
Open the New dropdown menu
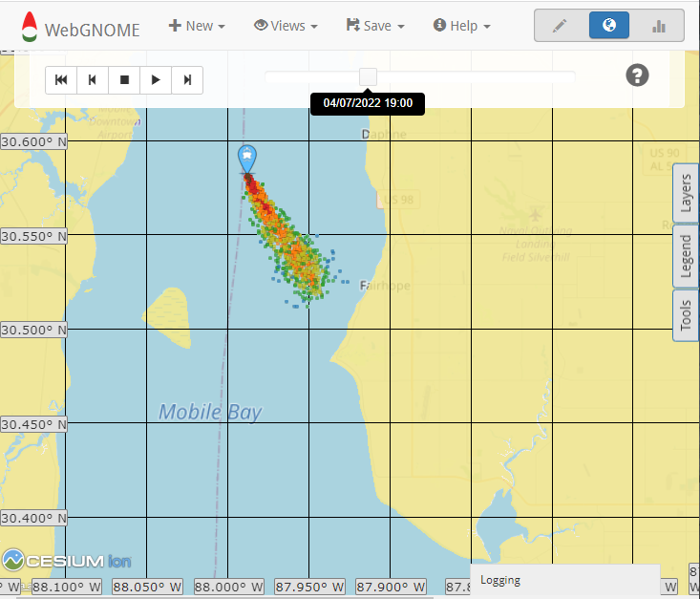[197, 26]
